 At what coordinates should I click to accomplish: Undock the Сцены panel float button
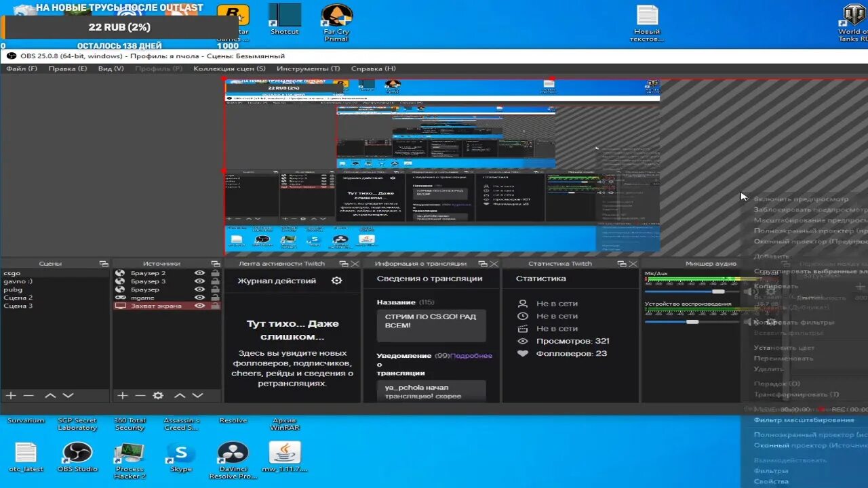click(104, 264)
